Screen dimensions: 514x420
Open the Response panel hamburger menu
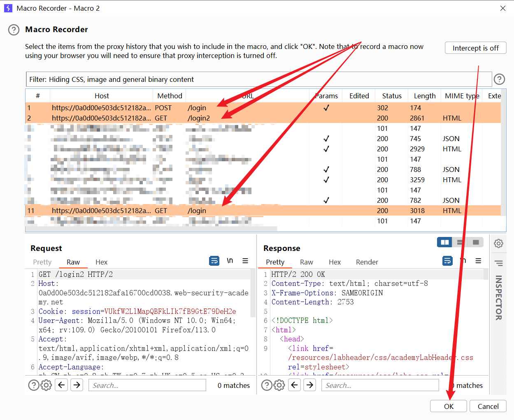pyautogui.click(x=478, y=261)
